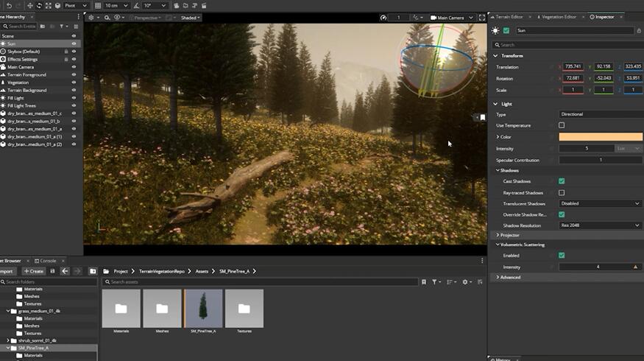This screenshot has height=361, width=644.
Task: Click the back arrow in asset browser
Action: tap(65, 271)
